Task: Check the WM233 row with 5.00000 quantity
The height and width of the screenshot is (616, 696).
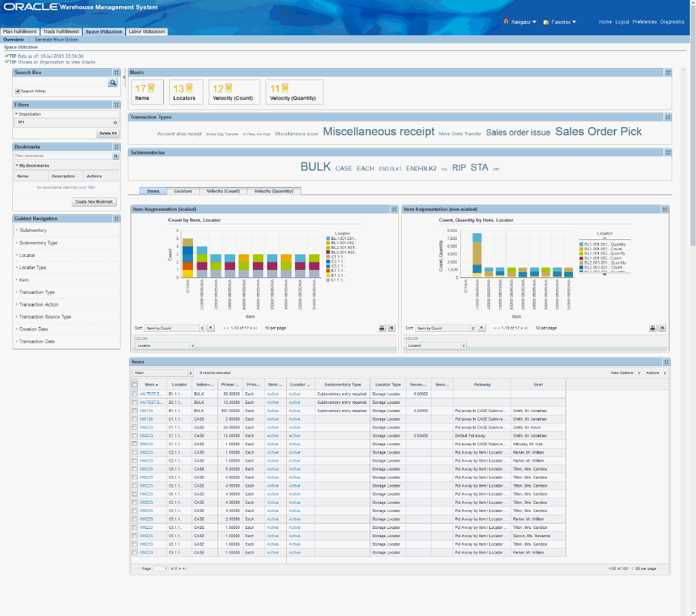Action: click(x=135, y=469)
